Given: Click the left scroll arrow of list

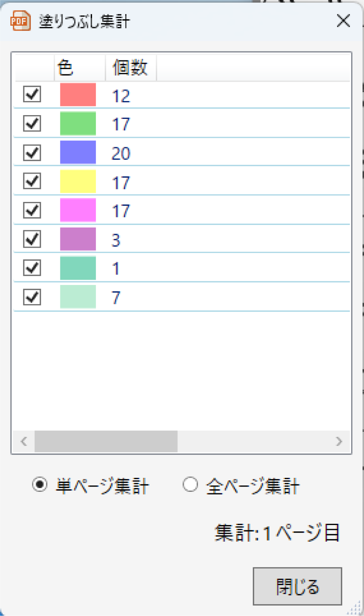Looking at the screenshot, I should coord(24,441).
